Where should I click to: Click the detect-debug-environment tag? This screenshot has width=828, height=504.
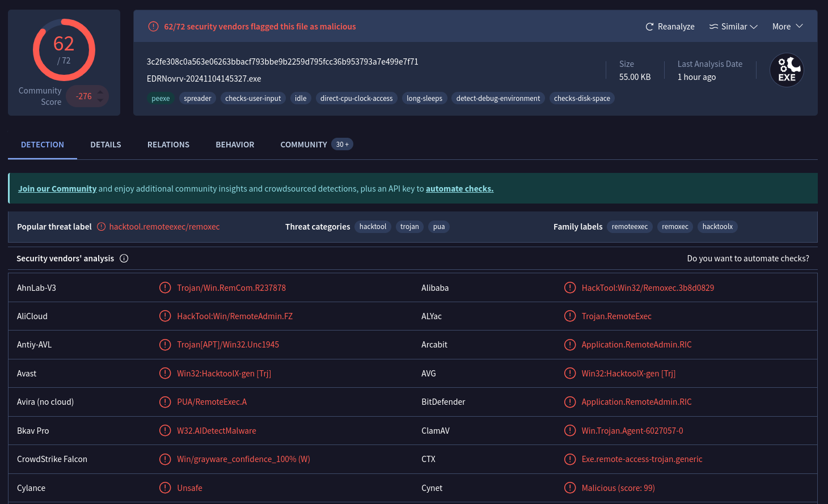click(x=498, y=99)
